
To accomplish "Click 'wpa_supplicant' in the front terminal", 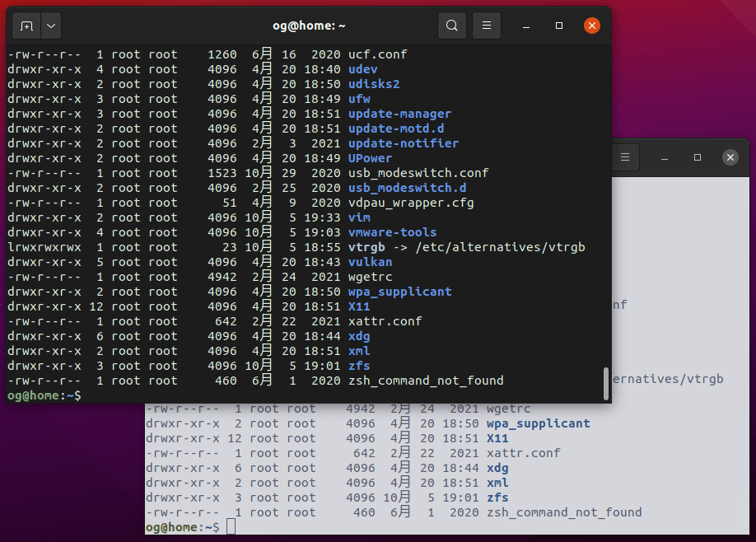I will pos(399,292).
